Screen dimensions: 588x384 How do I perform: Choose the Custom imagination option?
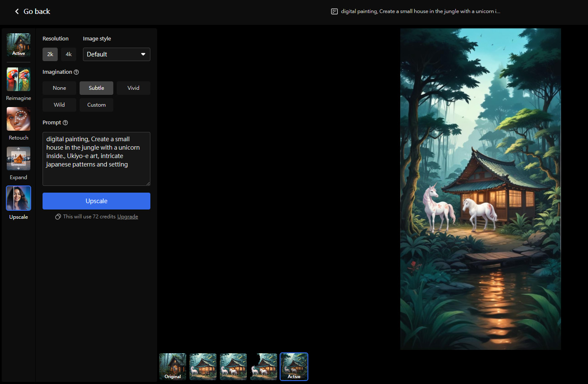96,105
